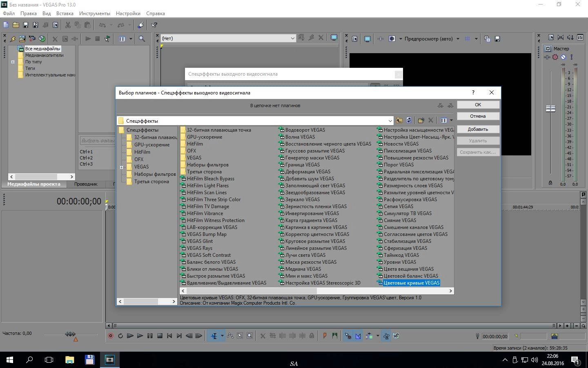This screenshot has width=588, height=368.
Task: Click the ? help button in dialog title
Action: 473,92
